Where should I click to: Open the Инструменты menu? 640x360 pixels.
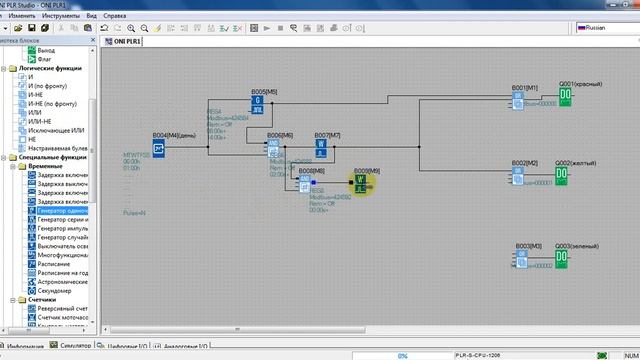click(x=61, y=16)
